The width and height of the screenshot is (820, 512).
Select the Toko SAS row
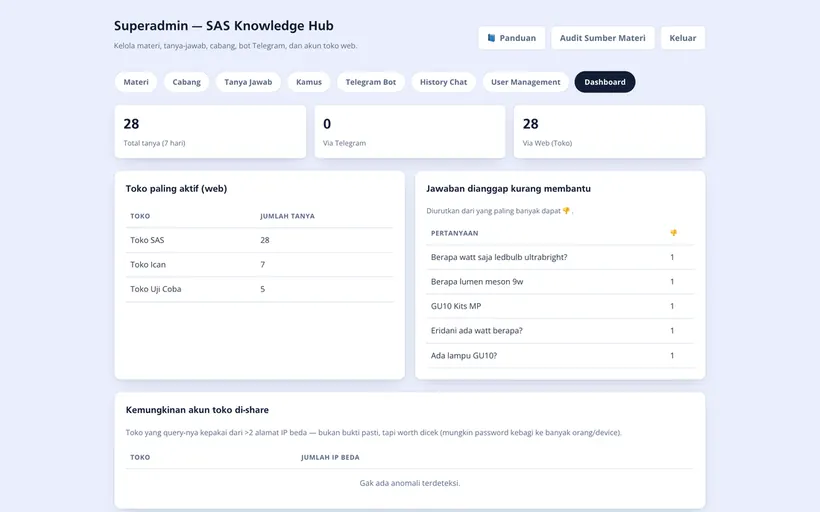click(259, 240)
